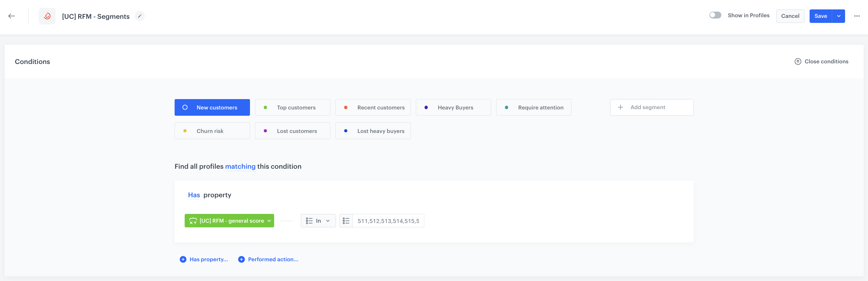The height and width of the screenshot is (281, 868).
Task: Click the plus icon beside Has property
Action: pos(183,259)
